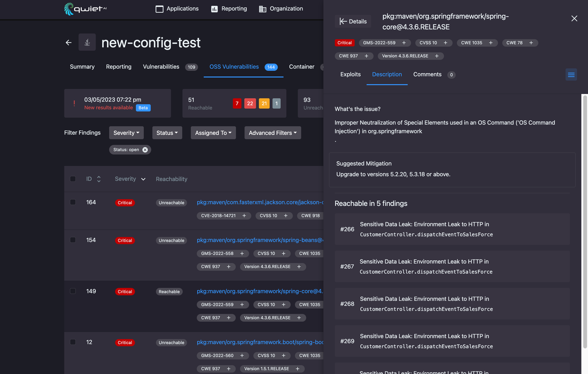This screenshot has height=374, width=588.
Task: Click the plus on the GMS-2022-558 tag
Action: pyautogui.click(x=242, y=253)
